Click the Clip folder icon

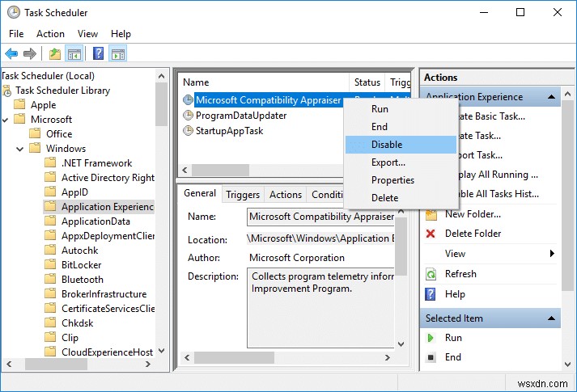point(50,337)
